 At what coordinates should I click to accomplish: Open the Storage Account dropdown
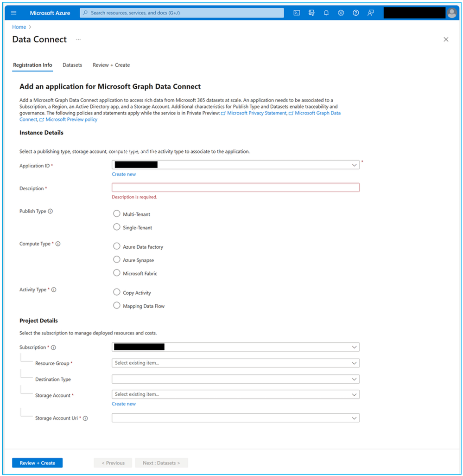(x=235, y=394)
